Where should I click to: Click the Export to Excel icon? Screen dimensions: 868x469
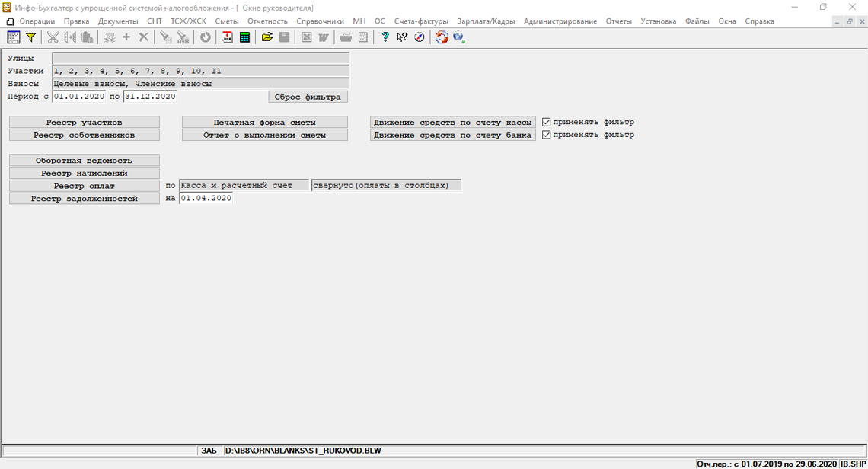pyautogui.click(x=306, y=37)
